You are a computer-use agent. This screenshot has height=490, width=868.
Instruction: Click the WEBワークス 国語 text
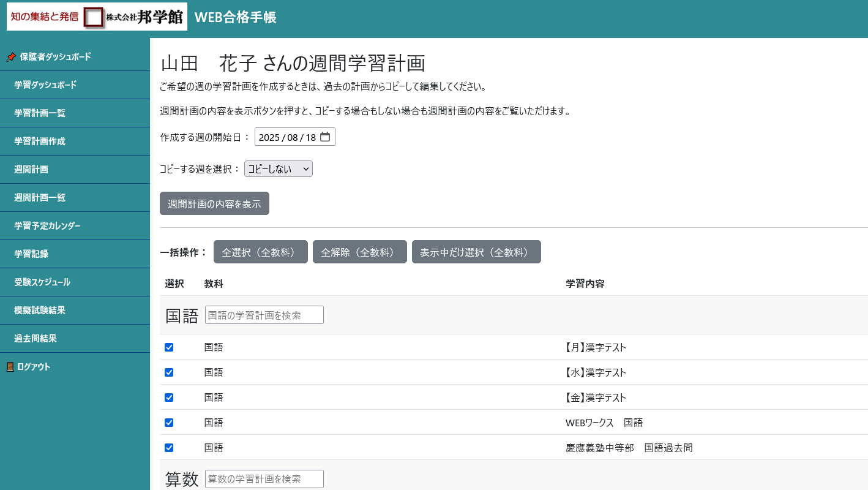(x=604, y=423)
